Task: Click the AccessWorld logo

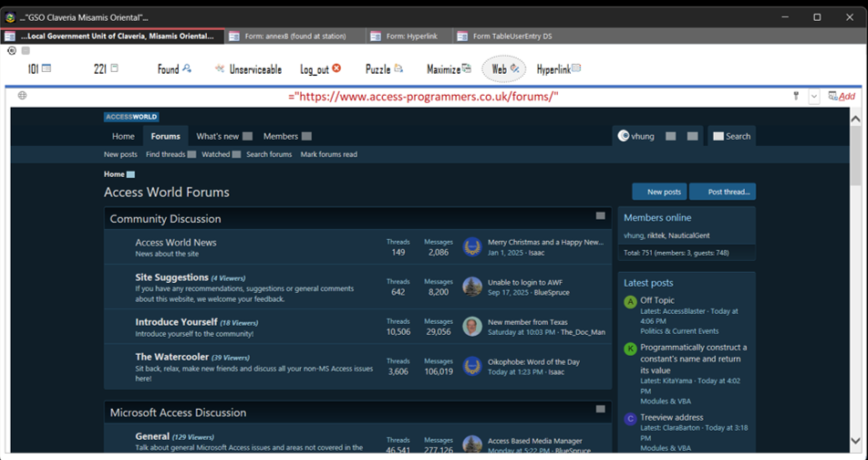Action: [131, 117]
